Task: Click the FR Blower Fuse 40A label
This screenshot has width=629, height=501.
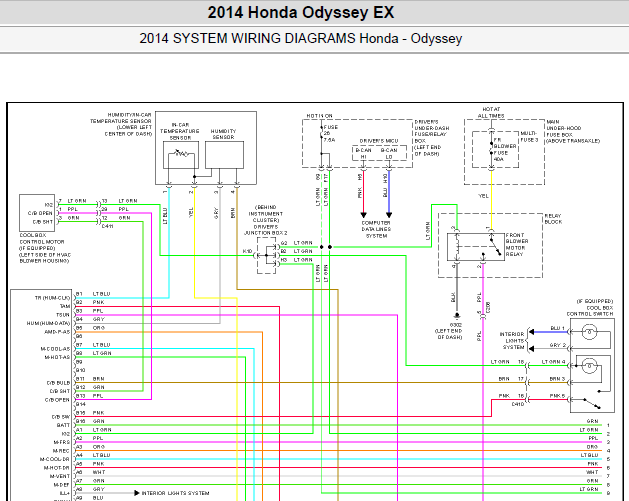Action: pyautogui.click(x=505, y=149)
